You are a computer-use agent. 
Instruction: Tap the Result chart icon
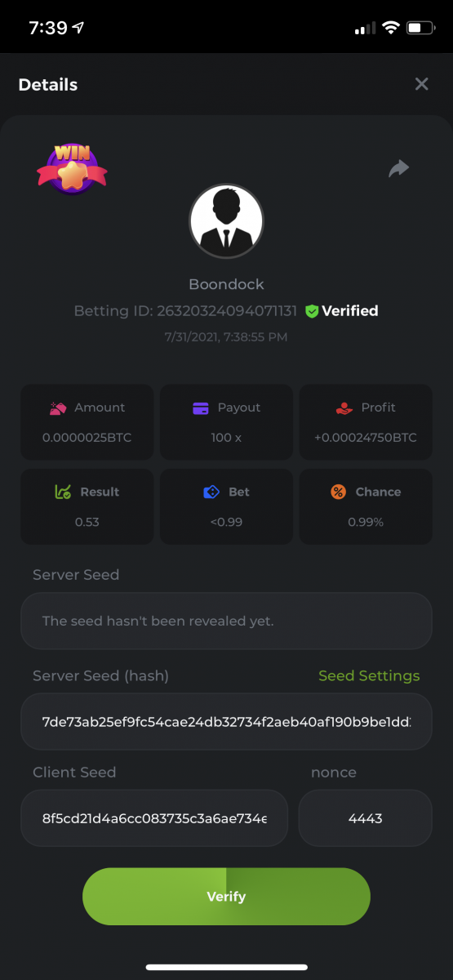[x=62, y=492]
